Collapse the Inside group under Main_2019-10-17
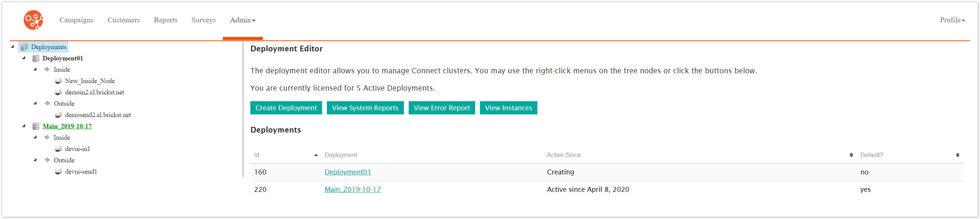The height and width of the screenshot is (219, 980). pos(35,137)
